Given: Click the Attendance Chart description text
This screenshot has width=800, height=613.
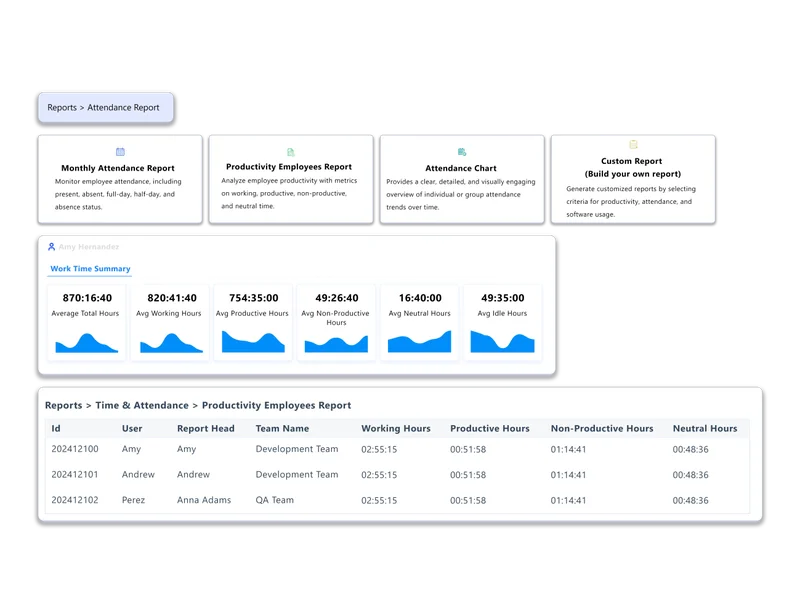Looking at the screenshot, I should (461, 194).
